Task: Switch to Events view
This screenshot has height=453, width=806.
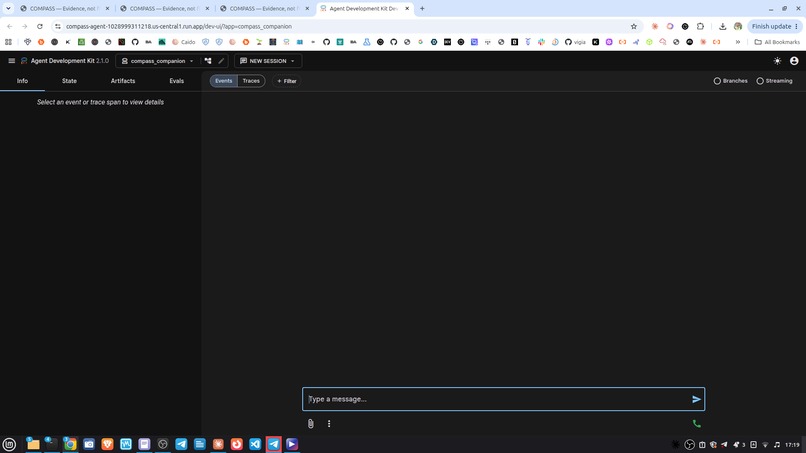Action: (224, 81)
